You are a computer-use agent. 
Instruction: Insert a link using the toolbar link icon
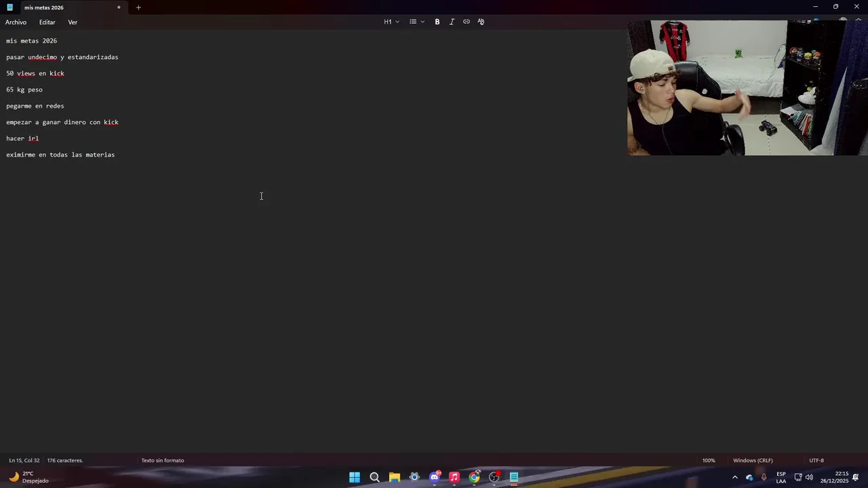tap(467, 22)
